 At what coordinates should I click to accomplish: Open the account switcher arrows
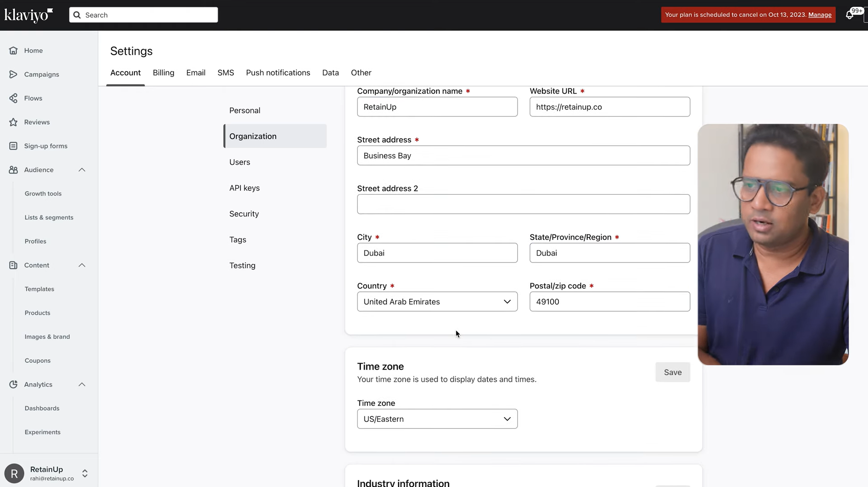(x=85, y=473)
